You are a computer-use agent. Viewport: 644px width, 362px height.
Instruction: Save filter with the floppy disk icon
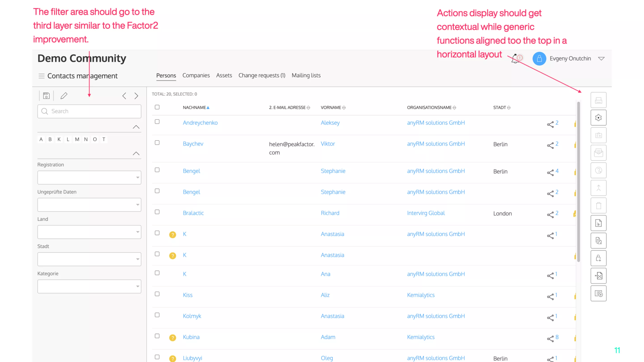(x=46, y=96)
